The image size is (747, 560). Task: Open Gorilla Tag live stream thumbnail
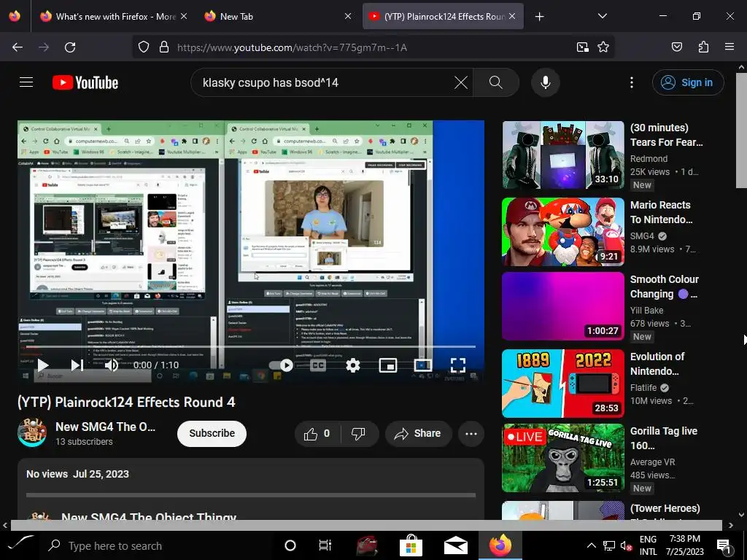tap(562, 458)
